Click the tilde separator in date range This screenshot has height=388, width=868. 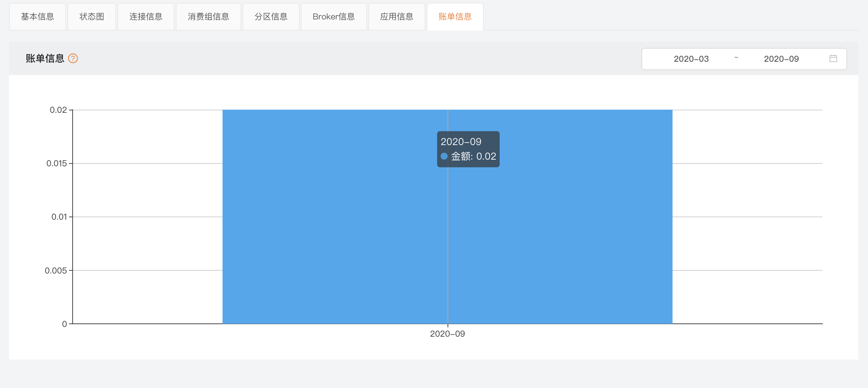736,58
